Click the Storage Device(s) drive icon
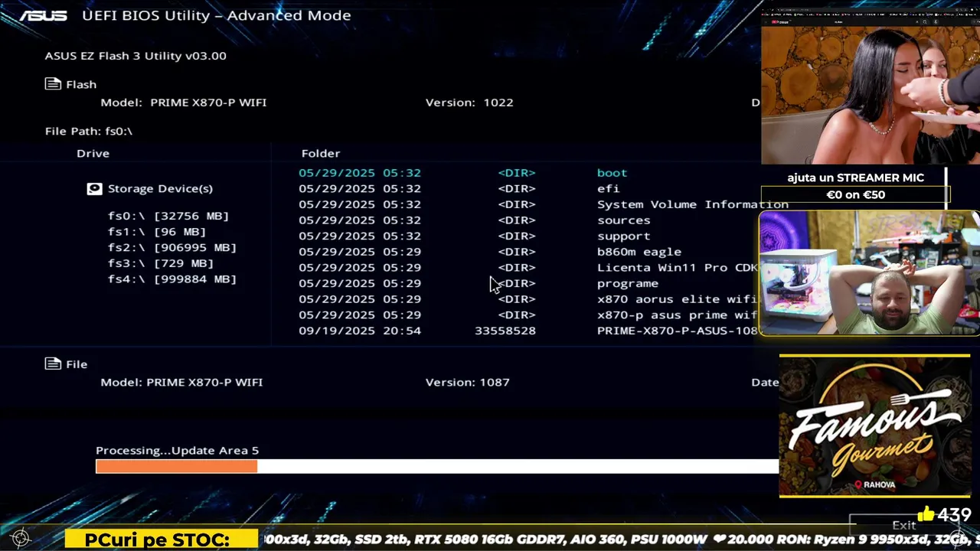 [x=94, y=188]
